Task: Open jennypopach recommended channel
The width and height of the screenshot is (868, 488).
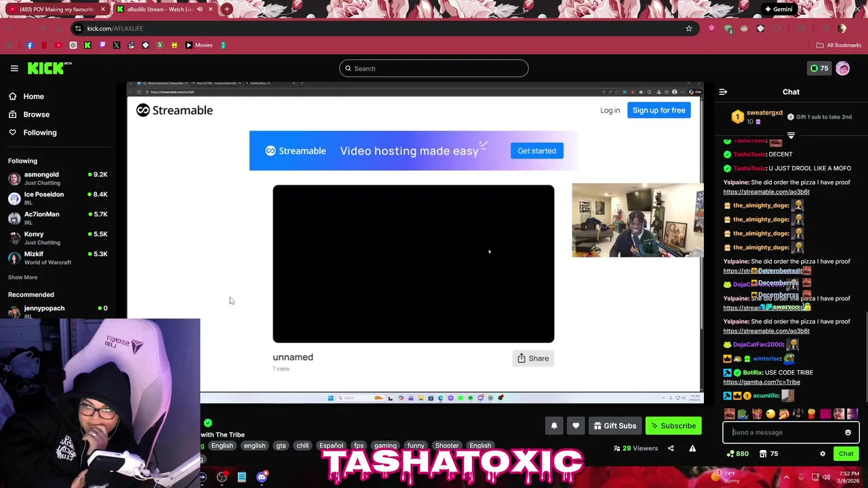Action: click(58, 311)
